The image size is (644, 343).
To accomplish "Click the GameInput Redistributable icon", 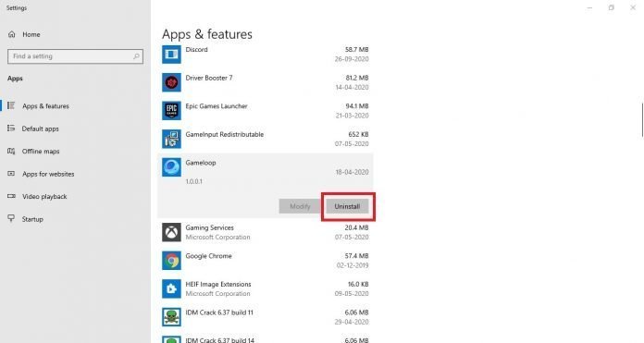I will click(x=171, y=139).
